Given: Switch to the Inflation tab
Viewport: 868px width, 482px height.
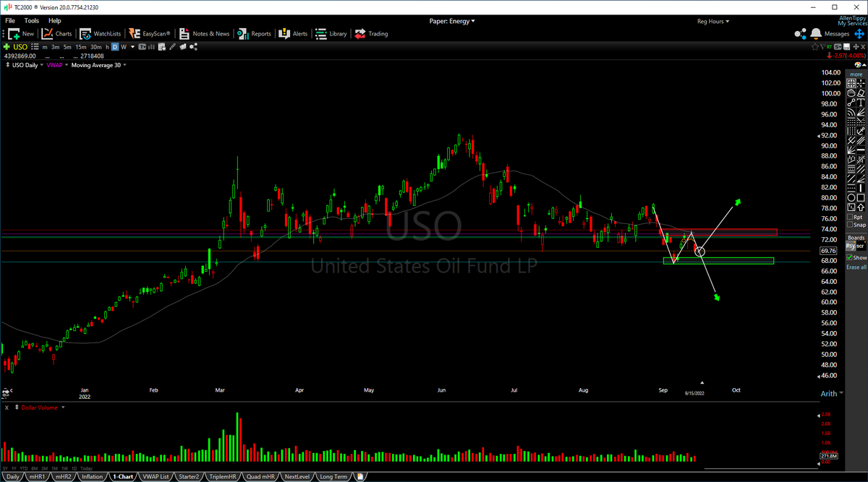Looking at the screenshot, I should 93,477.
